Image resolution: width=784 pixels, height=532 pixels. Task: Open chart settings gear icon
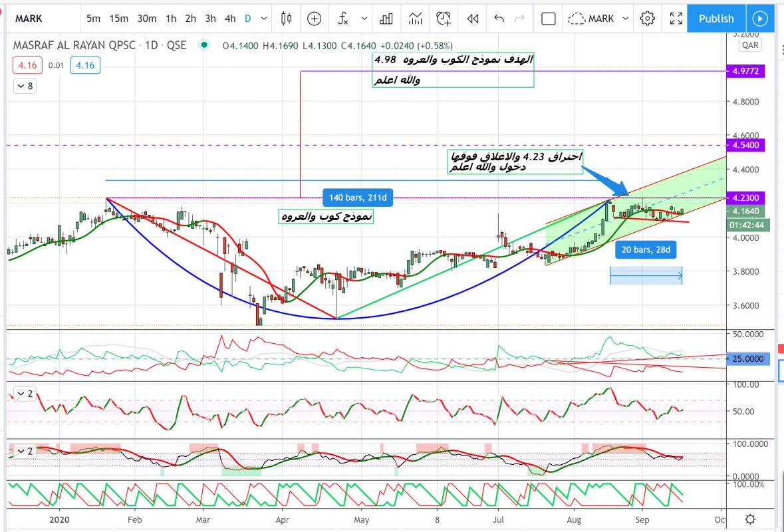(648, 19)
